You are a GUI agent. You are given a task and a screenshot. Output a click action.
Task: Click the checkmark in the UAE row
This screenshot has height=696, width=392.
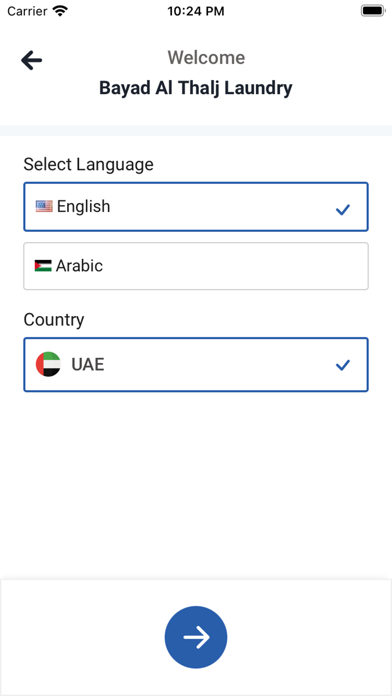point(343,365)
